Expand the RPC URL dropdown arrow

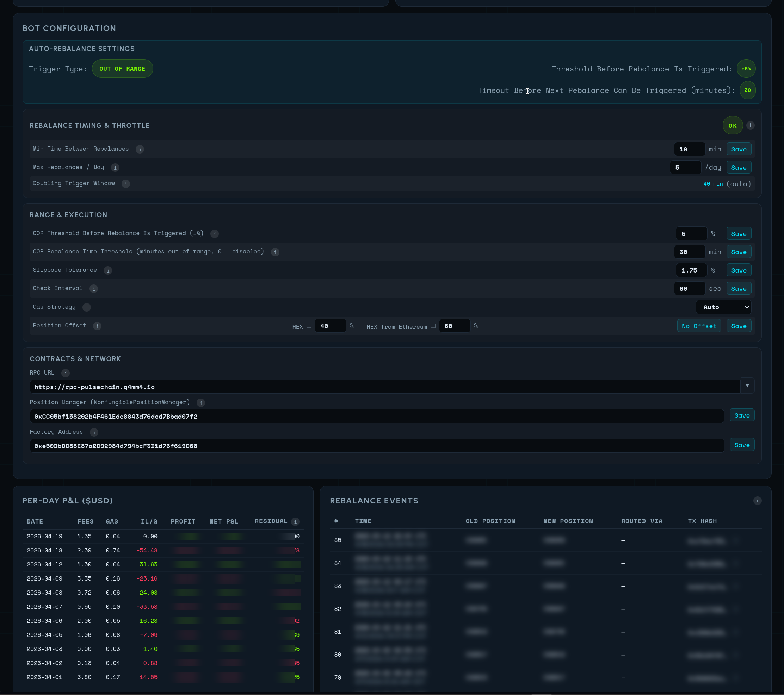coord(747,386)
